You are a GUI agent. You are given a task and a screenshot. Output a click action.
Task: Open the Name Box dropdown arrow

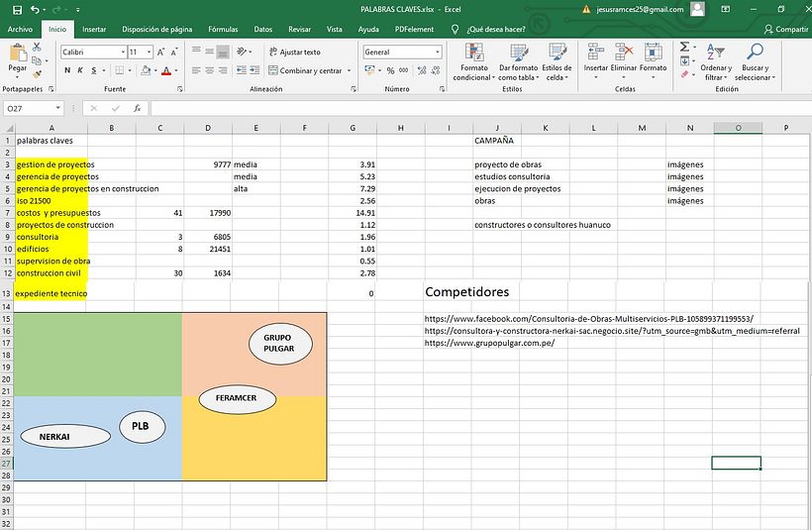pyautogui.click(x=58, y=108)
